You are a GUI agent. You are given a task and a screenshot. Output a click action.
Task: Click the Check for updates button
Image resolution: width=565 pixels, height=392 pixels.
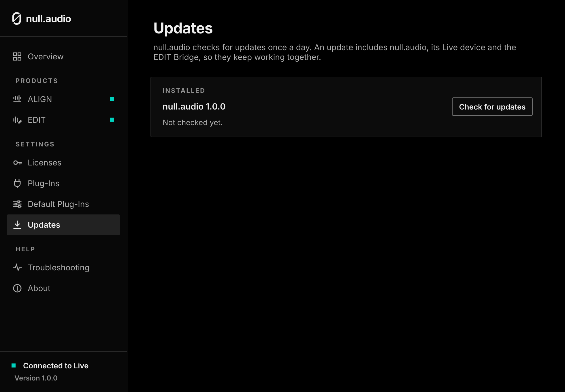492,107
